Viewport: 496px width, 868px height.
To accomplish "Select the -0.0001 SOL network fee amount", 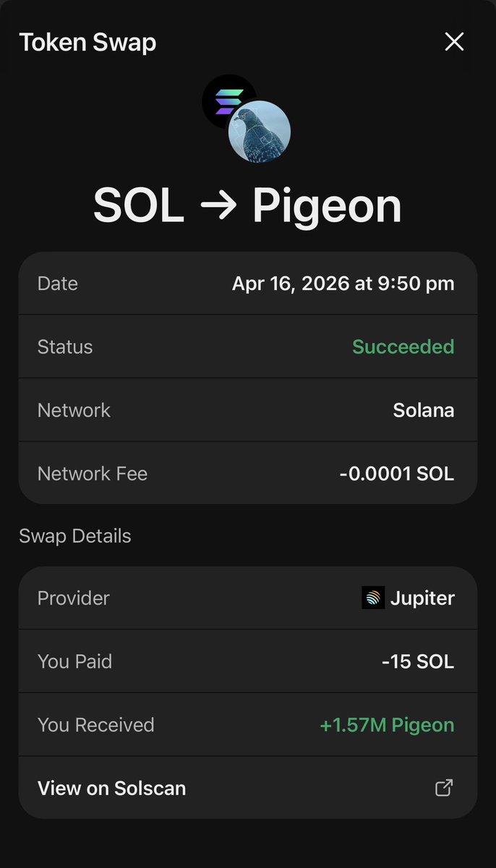I will pyautogui.click(x=396, y=474).
